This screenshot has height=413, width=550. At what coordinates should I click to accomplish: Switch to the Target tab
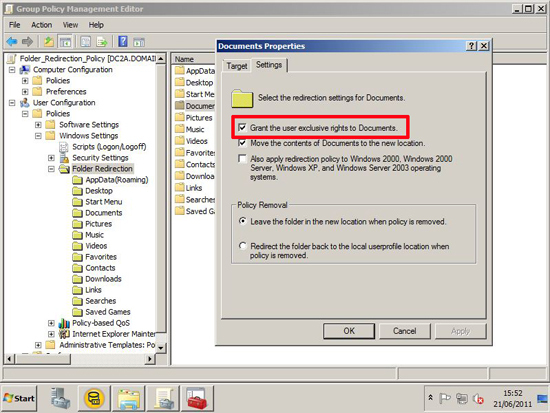(x=237, y=66)
